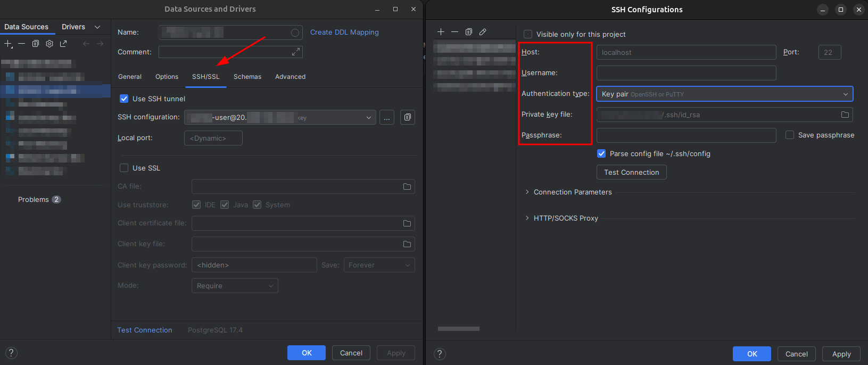
Task: Enable the Use SSL checkbox
Action: 124,168
